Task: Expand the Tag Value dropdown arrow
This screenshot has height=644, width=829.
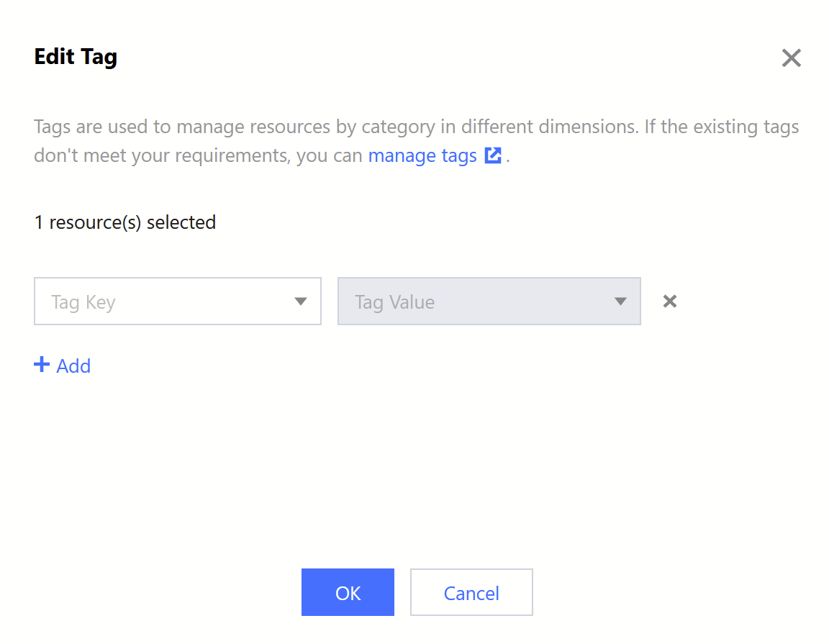Action: [x=620, y=301]
